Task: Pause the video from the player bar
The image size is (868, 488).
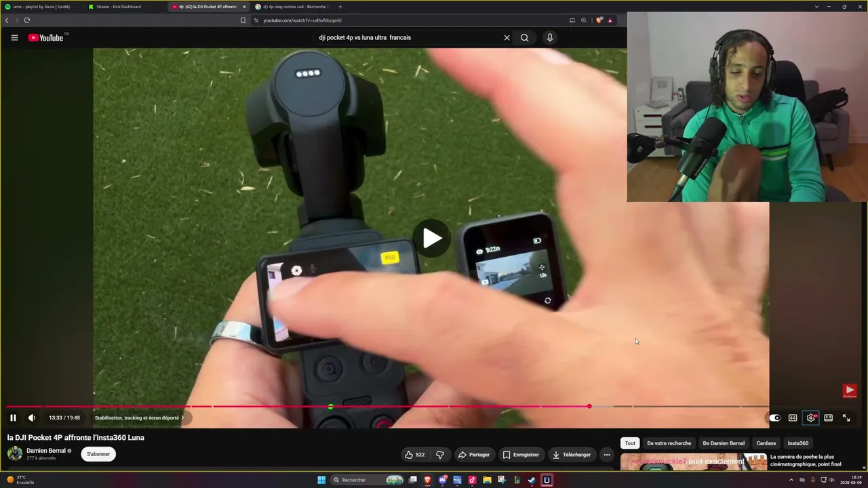Action: (x=13, y=418)
